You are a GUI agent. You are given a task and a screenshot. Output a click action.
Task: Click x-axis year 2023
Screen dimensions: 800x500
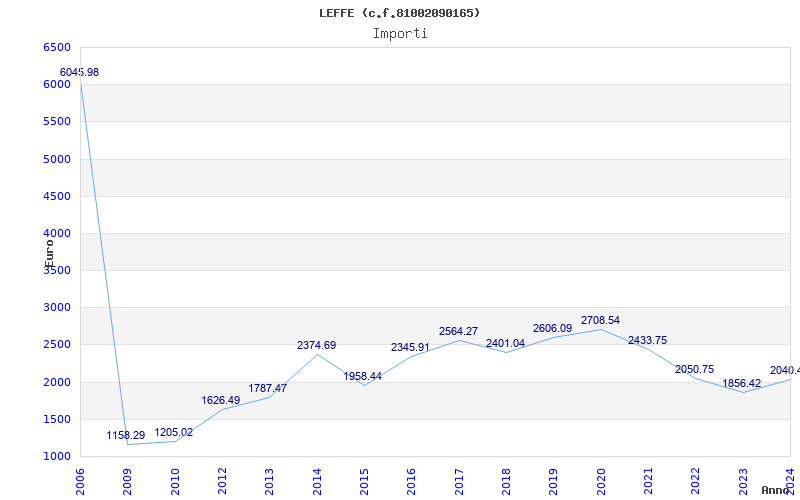pos(743,482)
